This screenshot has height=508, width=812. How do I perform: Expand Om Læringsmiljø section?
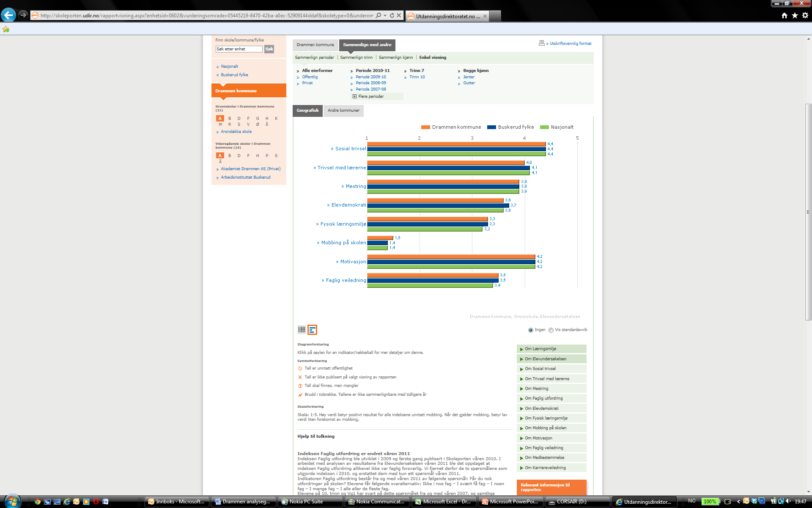point(551,349)
